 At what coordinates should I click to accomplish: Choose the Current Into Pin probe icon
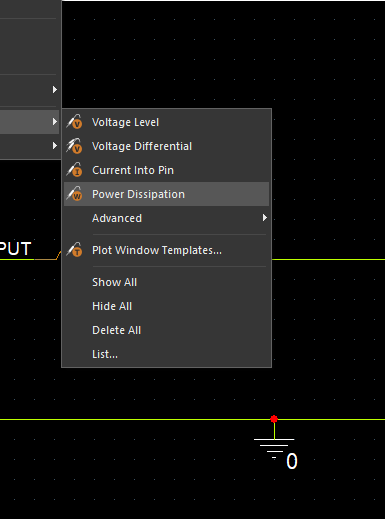coord(74,170)
